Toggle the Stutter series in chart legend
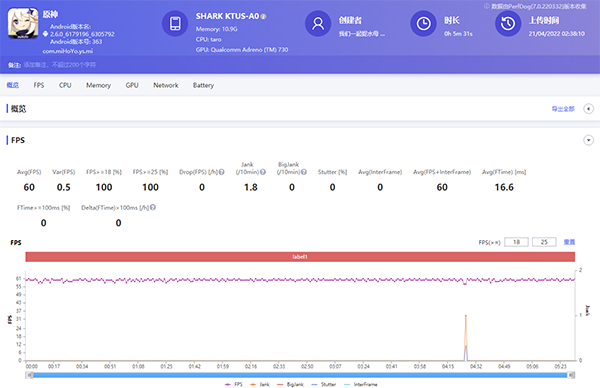Screen dimensions: 600x388 pyautogui.click(x=324, y=384)
